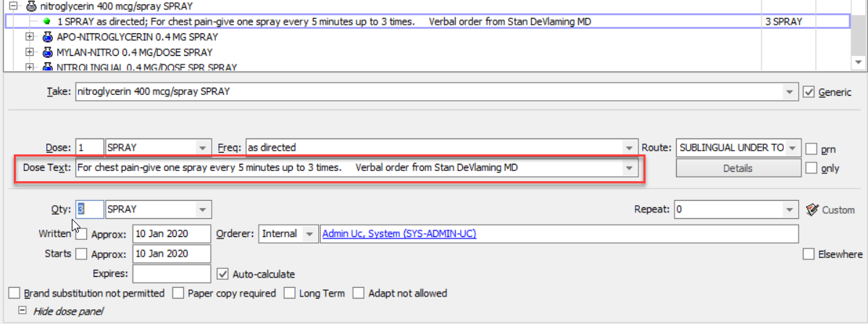Uncheck the Generic checkbox

(809, 92)
